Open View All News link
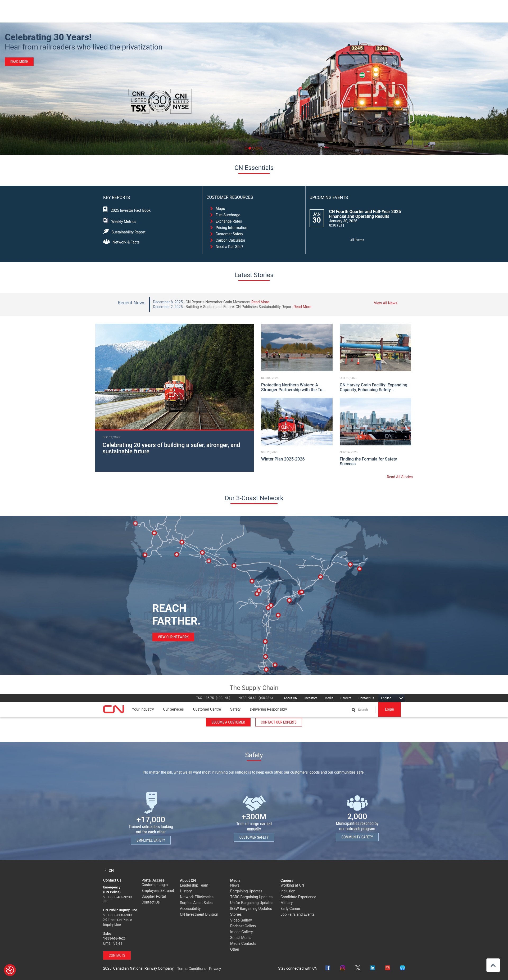The height and width of the screenshot is (980, 508). 385,303
